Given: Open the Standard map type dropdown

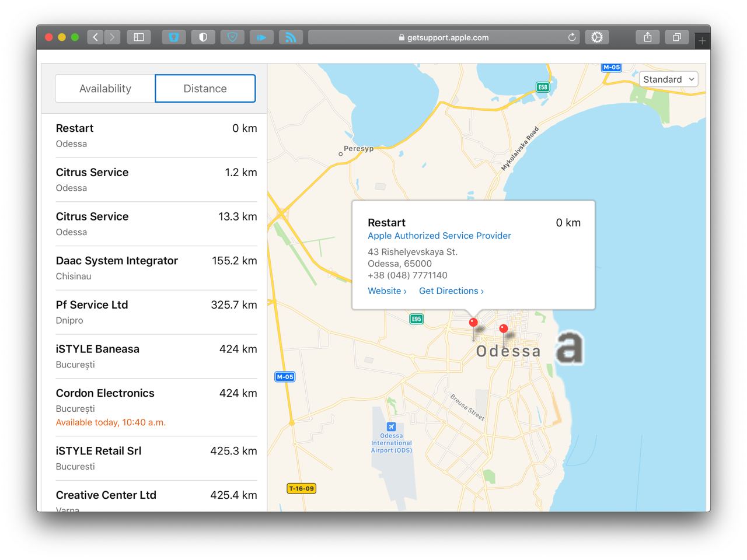Looking at the screenshot, I should [x=669, y=79].
